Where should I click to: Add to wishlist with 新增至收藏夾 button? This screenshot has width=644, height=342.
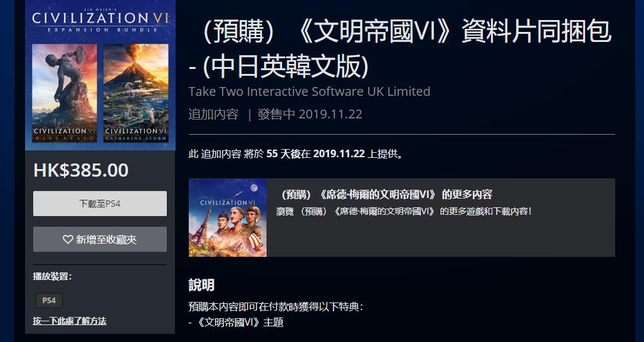click(x=100, y=239)
